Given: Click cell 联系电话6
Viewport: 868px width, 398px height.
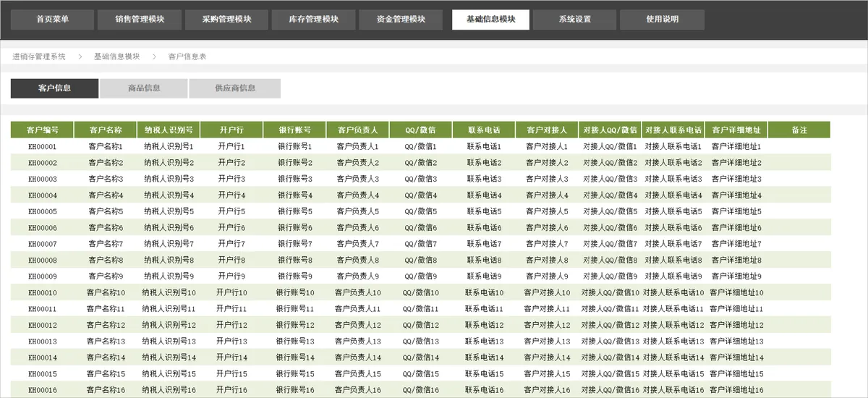Looking at the screenshot, I should click(484, 228).
